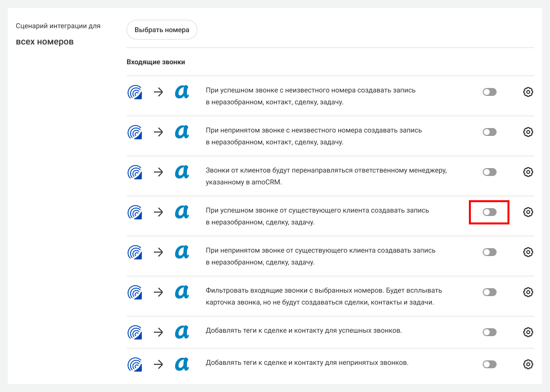Toggle call forwarding to responsible manager

(x=489, y=172)
